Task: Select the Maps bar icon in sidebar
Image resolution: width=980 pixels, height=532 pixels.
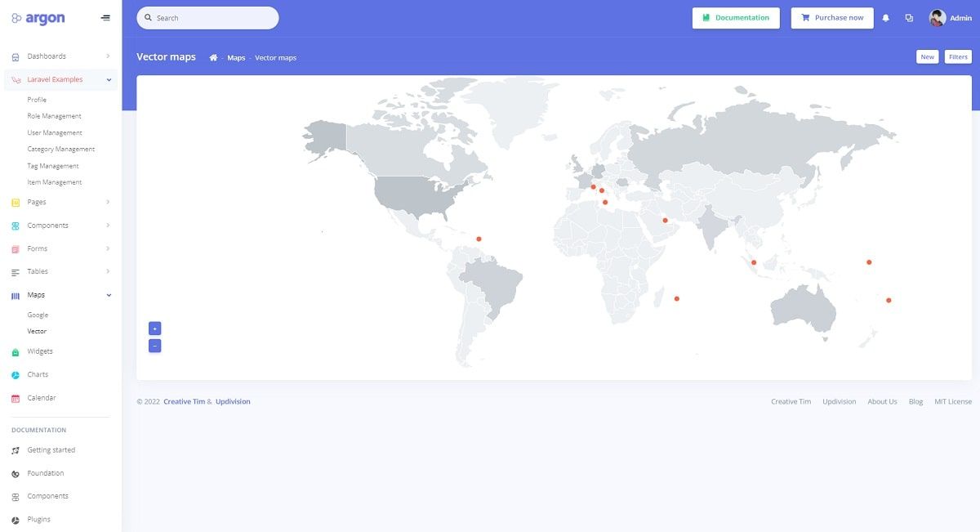Action: 16,295
